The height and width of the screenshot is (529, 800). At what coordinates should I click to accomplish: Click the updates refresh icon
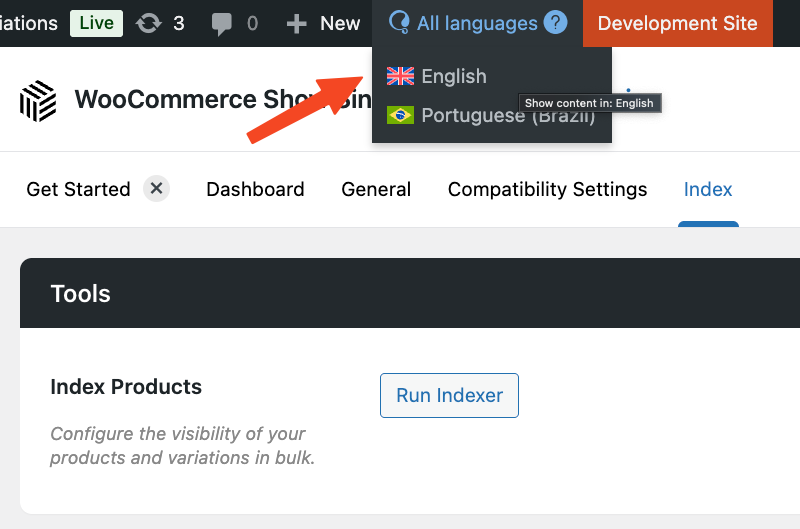click(x=148, y=23)
